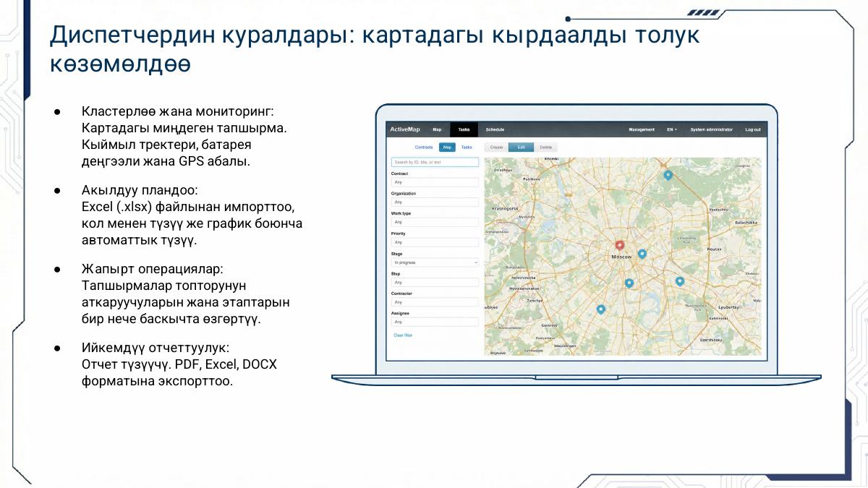Click the Reutov label on the map
Image resolution: width=868 pixels, height=488 pixels.
714,248
